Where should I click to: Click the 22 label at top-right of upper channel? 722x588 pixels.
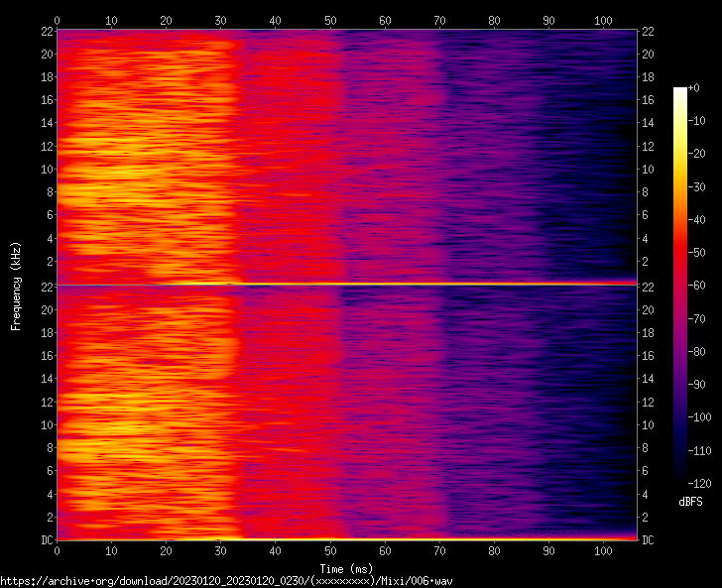[647, 32]
